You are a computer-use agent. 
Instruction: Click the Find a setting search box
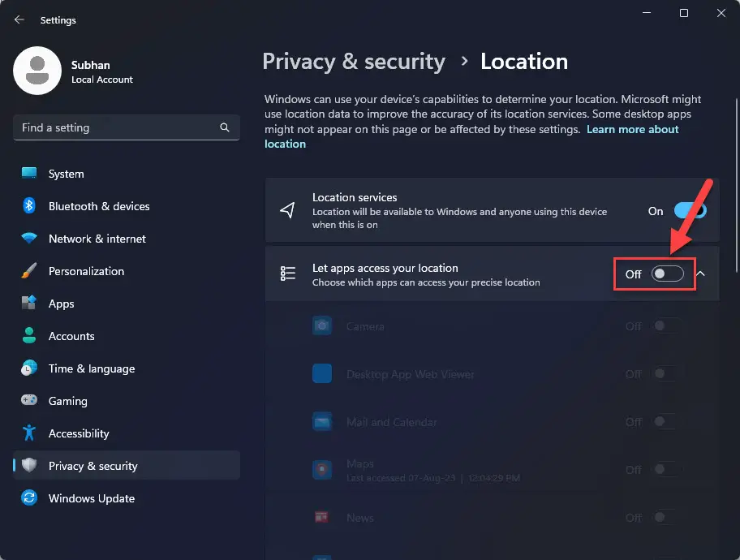[x=127, y=127]
